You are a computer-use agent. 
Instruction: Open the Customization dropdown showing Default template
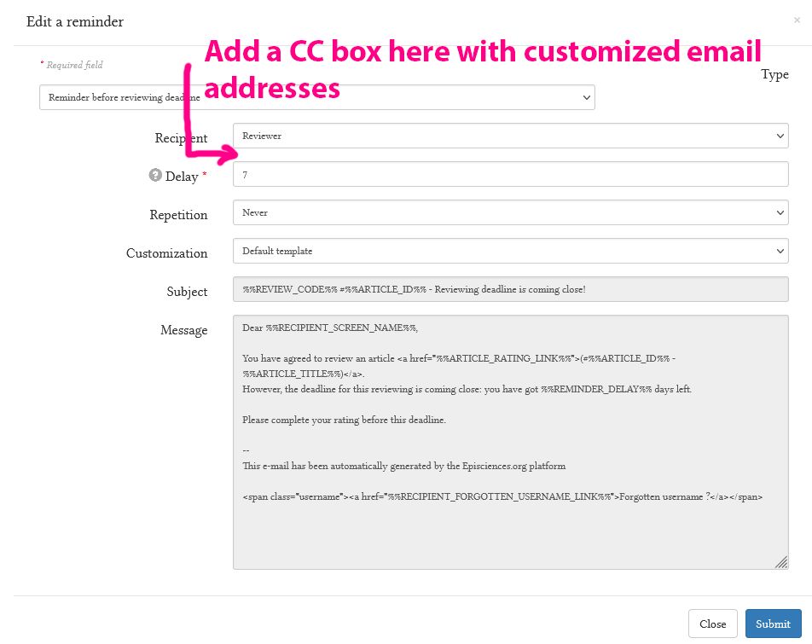tap(511, 251)
